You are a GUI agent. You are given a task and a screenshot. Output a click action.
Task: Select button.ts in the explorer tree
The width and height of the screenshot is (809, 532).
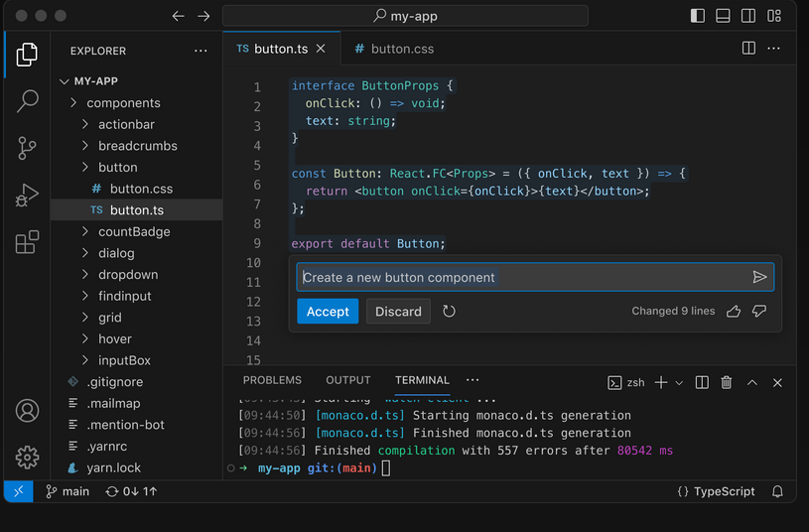(137, 210)
